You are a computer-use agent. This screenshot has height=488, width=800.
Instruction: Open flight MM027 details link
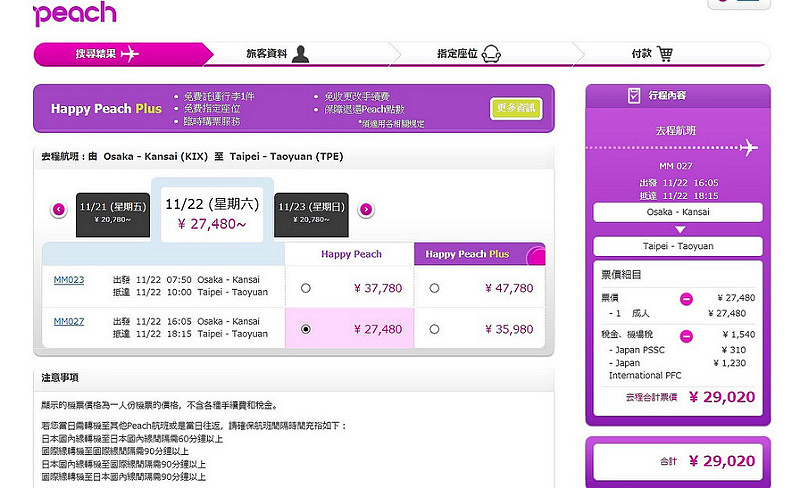pos(69,322)
